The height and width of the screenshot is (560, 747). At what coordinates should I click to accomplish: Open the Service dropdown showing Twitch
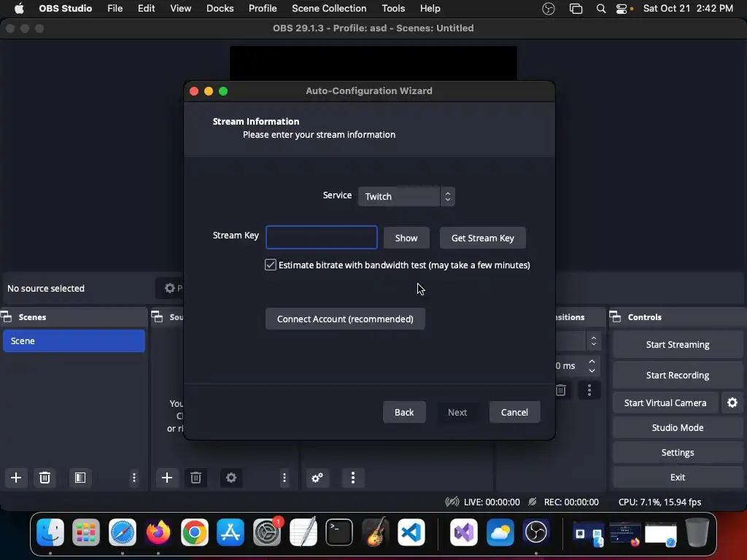[x=406, y=196]
